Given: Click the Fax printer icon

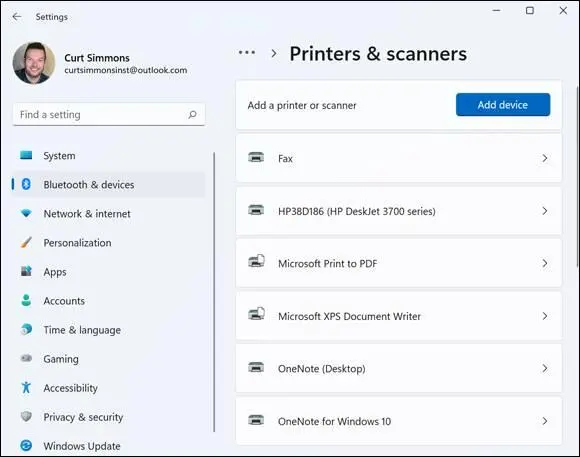Looking at the screenshot, I should click(256, 158).
